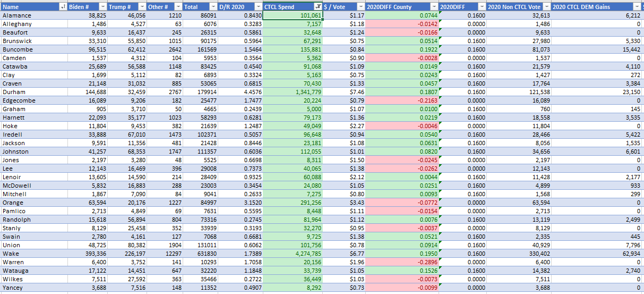Click Biden value 63,594 for Orange
644x294 pixels.
click(97, 203)
